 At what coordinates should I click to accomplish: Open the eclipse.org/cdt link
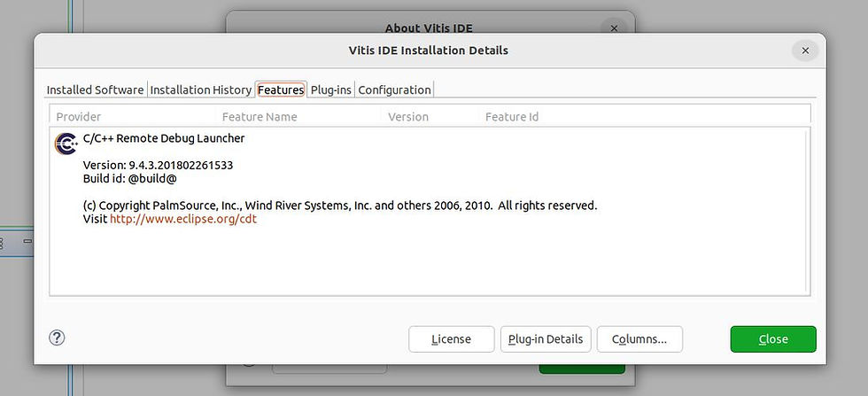pos(183,219)
